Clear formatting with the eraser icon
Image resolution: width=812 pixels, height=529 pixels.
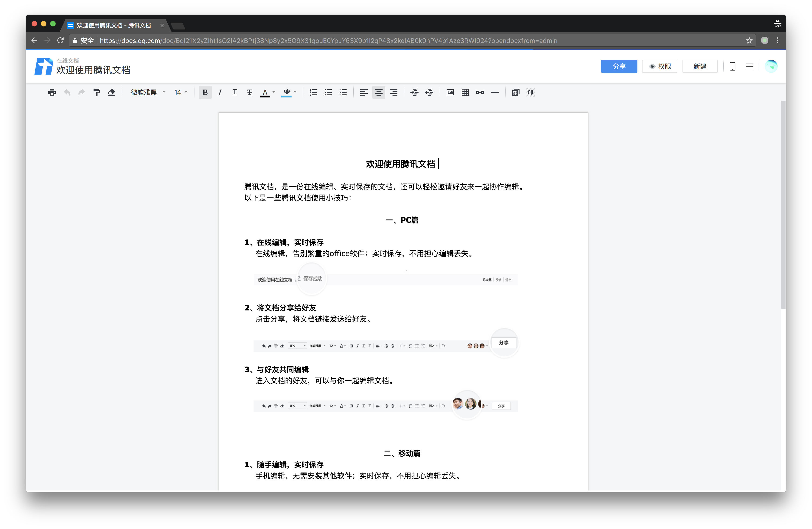pos(111,92)
